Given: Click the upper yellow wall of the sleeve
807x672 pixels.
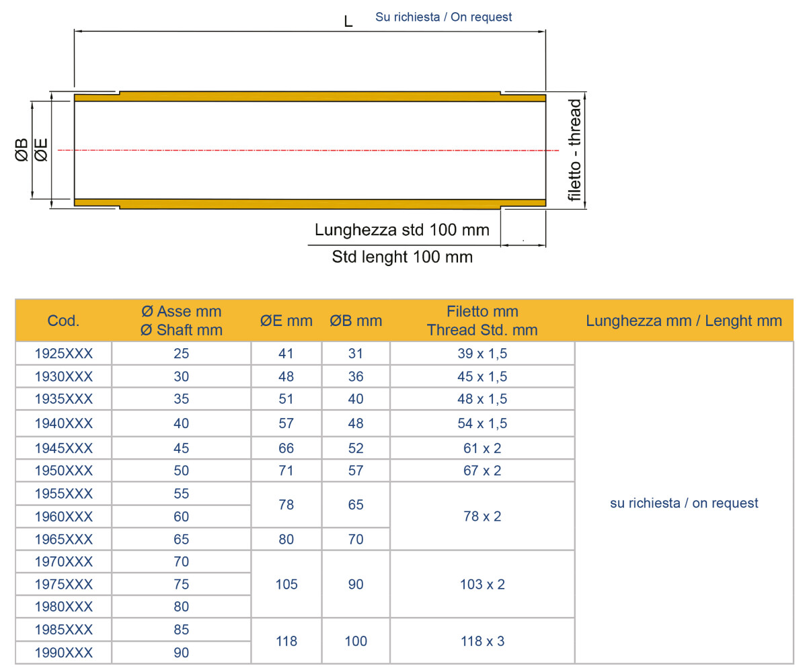Looking at the screenshot, I should click(x=309, y=97).
